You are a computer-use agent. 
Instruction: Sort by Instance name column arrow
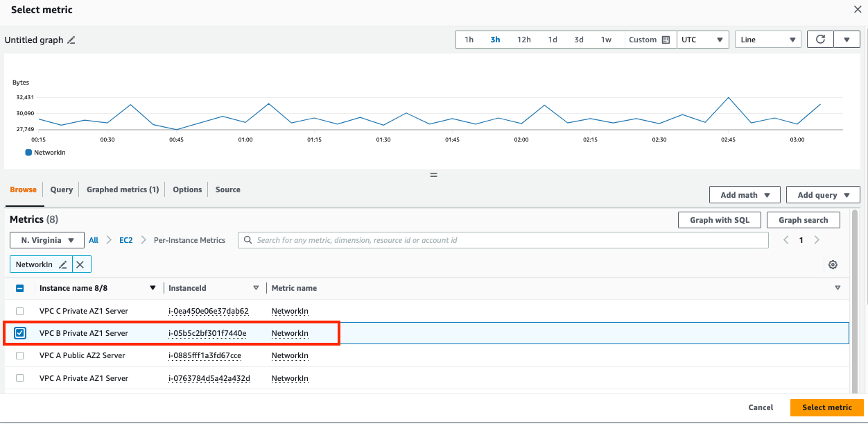(x=153, y=288)
